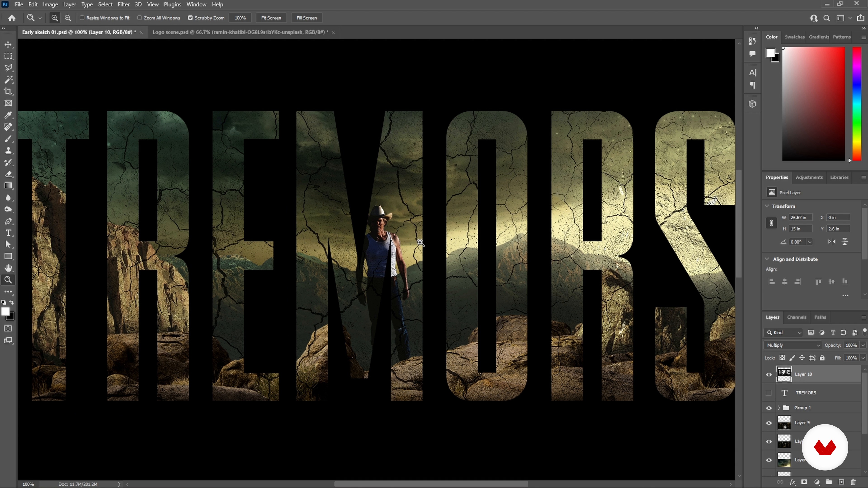Open the Paragraph panel icon
The width and height of the screenshot is (868, 488).
752,85
